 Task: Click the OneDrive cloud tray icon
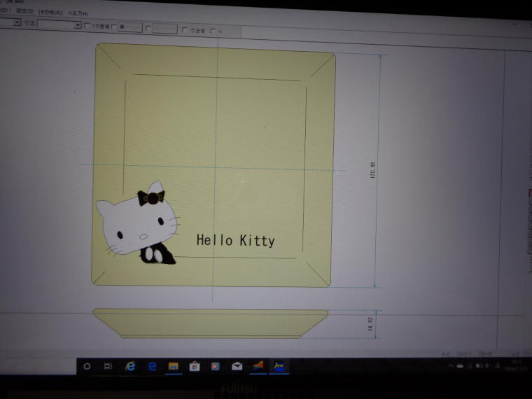click(460, 366)
